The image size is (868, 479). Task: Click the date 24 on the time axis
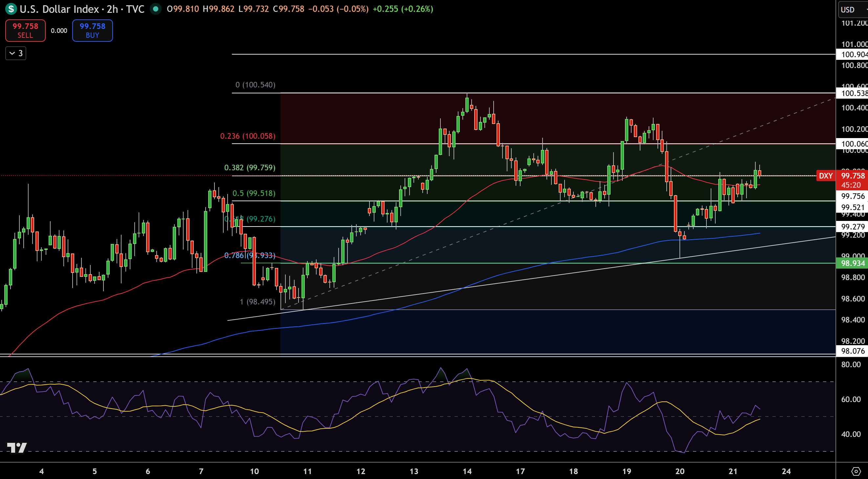786,471
